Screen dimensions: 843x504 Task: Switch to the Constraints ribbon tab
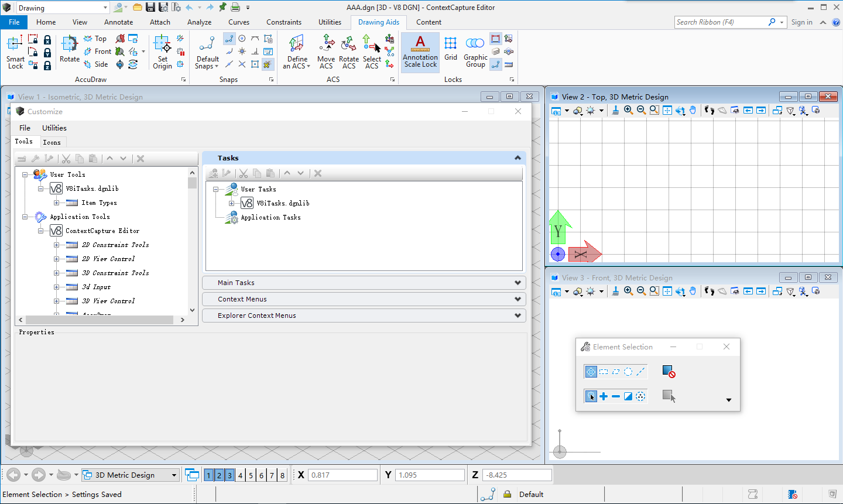point(284,22)
